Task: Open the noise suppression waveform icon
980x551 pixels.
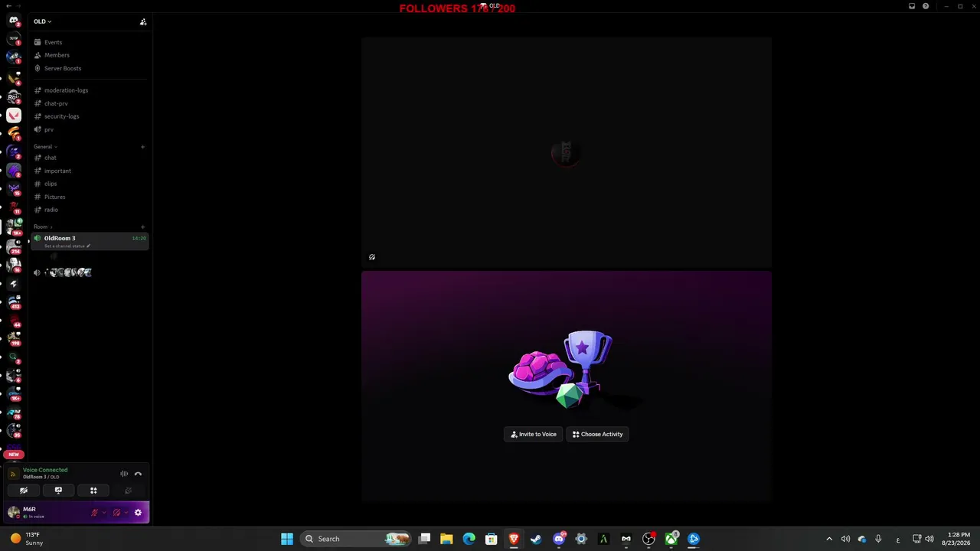Action: (124, 474)
